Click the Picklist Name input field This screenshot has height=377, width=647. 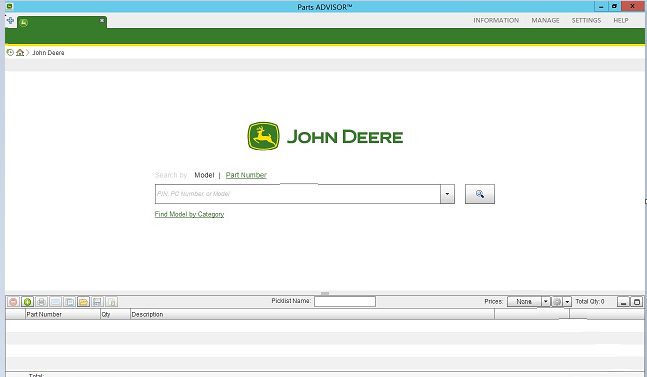[x=345, y=302]
